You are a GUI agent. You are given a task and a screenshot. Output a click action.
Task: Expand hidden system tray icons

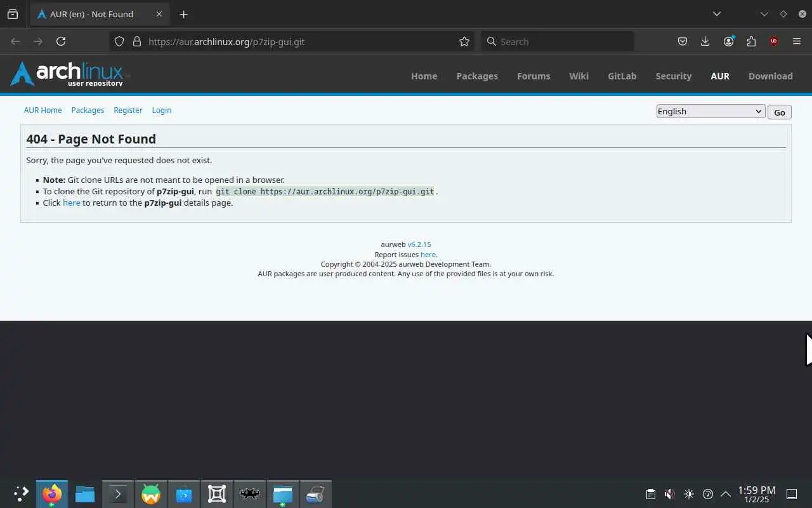tap(726, 494)
